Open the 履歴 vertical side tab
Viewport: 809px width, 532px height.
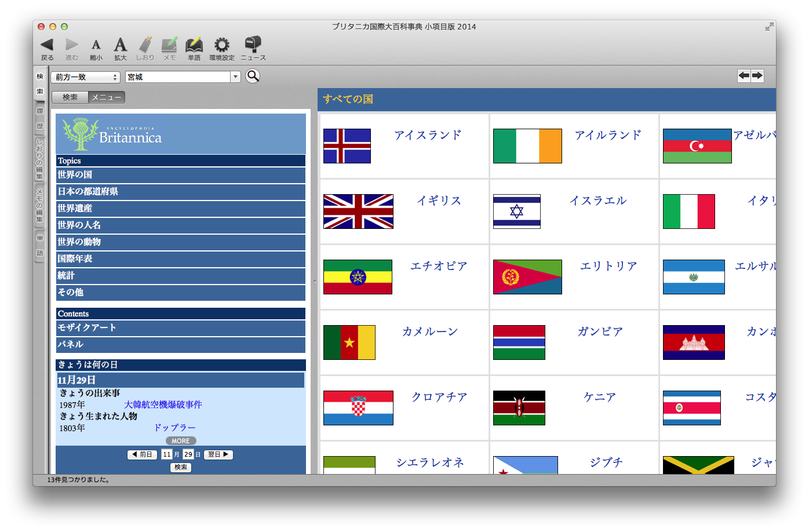click(40, 118)
